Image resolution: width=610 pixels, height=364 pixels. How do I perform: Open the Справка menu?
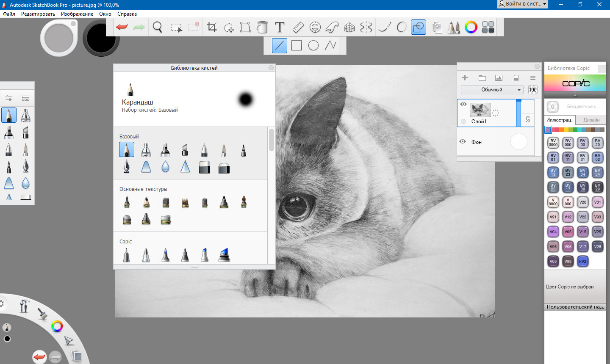click(127, 14)
